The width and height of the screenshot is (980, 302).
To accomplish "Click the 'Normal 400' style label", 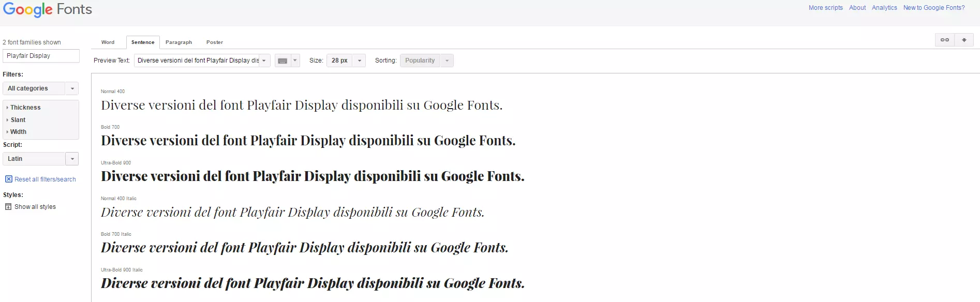I will (113, 92).
